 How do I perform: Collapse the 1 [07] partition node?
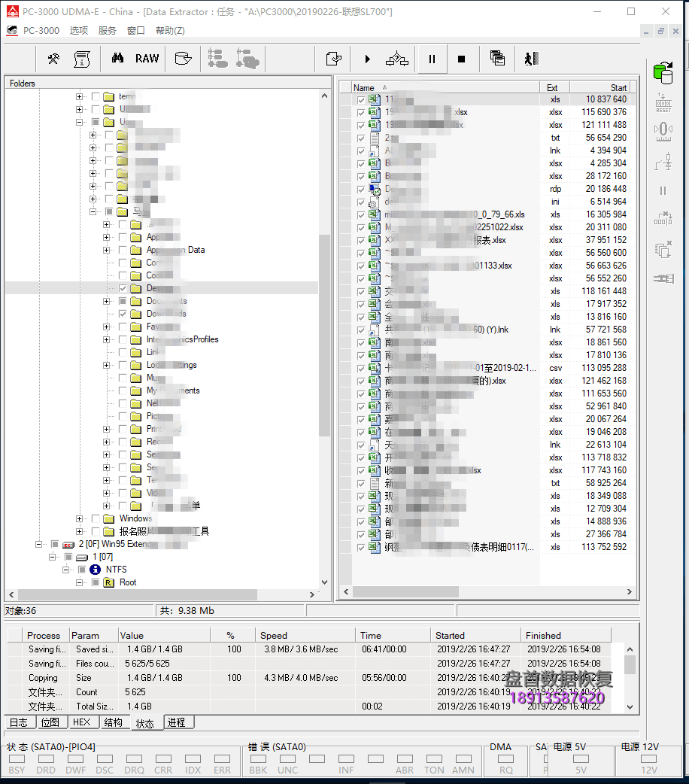point(52,557)
